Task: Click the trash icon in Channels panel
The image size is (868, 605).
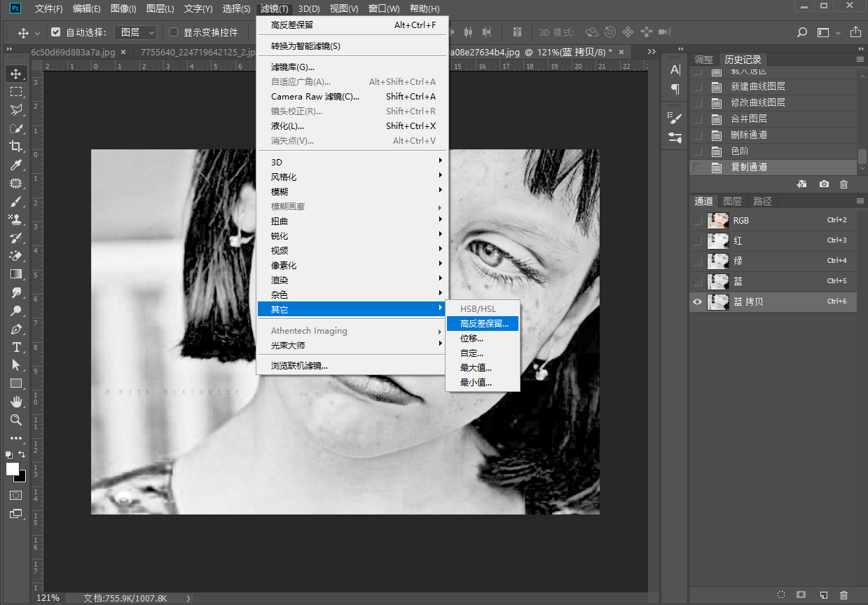Action: tap(843, 594)
